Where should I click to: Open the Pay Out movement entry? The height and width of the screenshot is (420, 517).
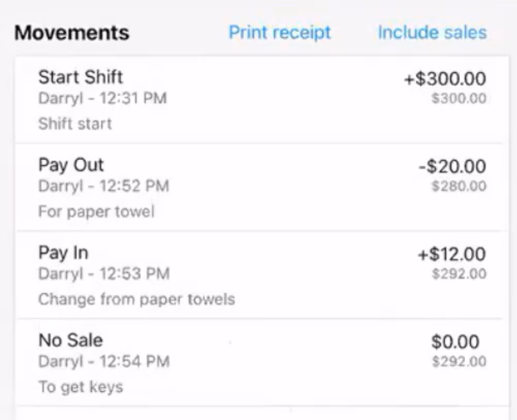[x=71, y=165]
